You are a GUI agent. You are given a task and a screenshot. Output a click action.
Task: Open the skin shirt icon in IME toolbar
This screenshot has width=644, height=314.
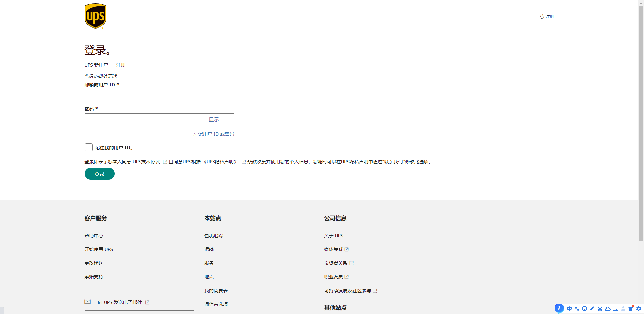631,308
